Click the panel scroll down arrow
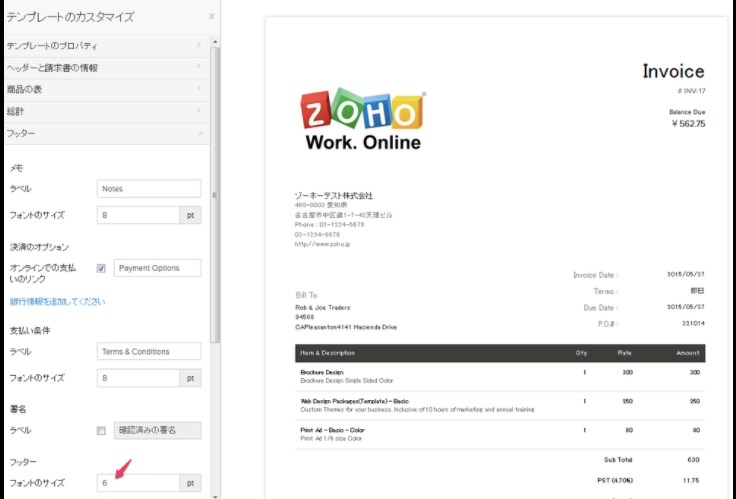 215,496
